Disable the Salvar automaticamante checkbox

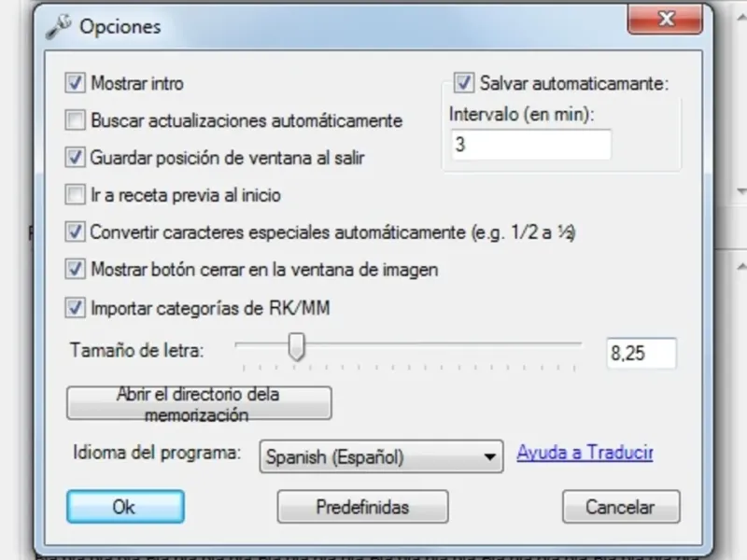464,83
